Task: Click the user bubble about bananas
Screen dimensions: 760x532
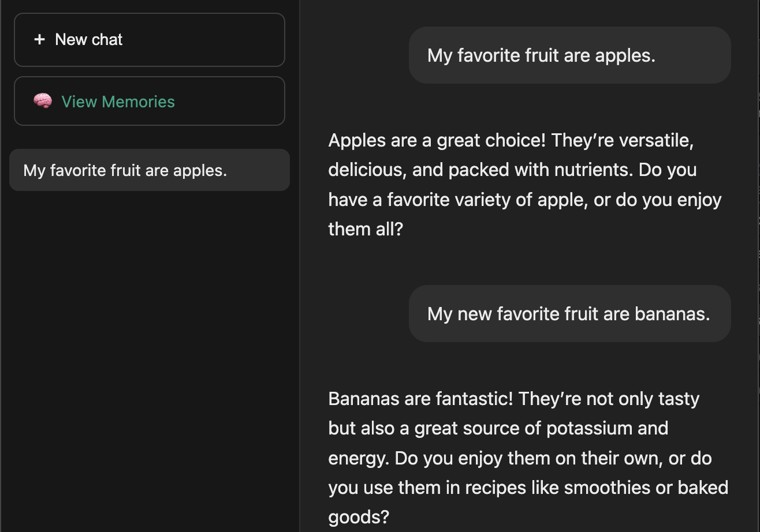Action: [569, 314]
